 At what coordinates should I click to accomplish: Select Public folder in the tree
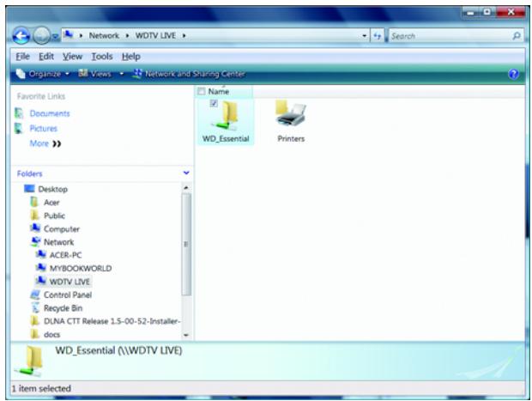point(54,216)
